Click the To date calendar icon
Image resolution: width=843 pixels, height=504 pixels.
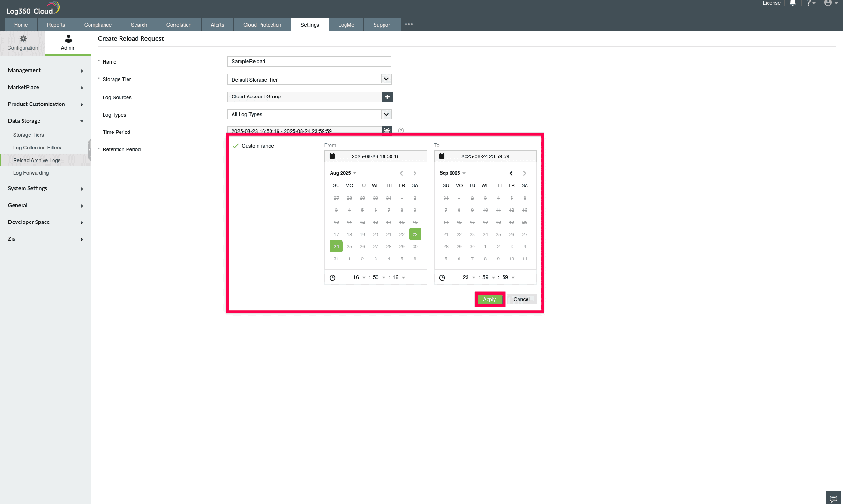[x=442, y=156]
